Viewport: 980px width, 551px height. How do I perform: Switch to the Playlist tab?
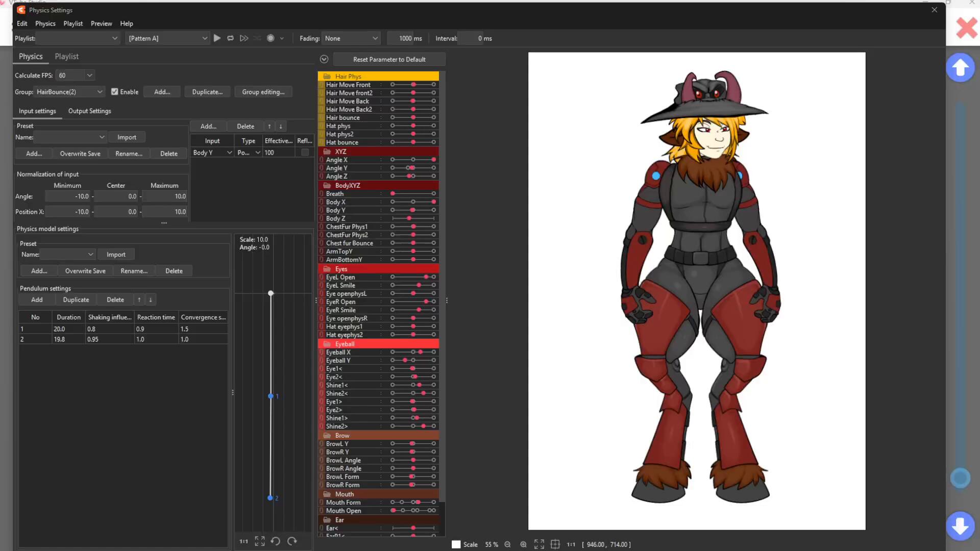click(x=67, y=57)
